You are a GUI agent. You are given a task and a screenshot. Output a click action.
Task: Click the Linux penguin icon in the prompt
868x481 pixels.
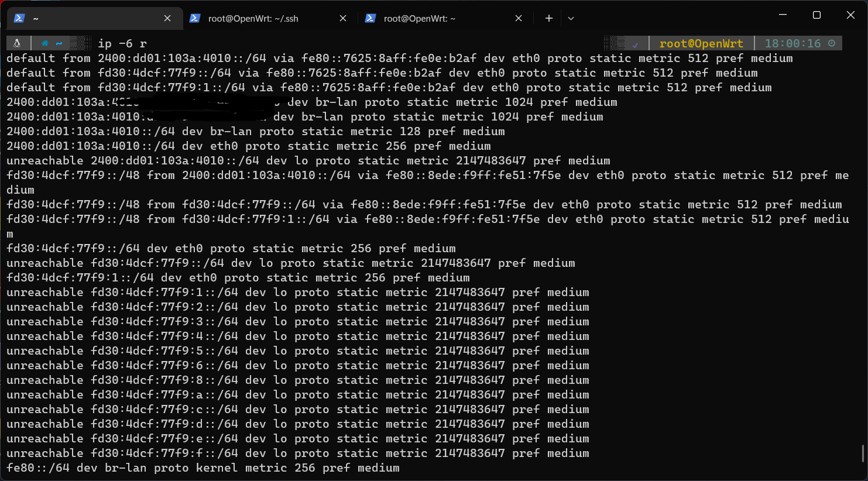[x=17, y=43]
